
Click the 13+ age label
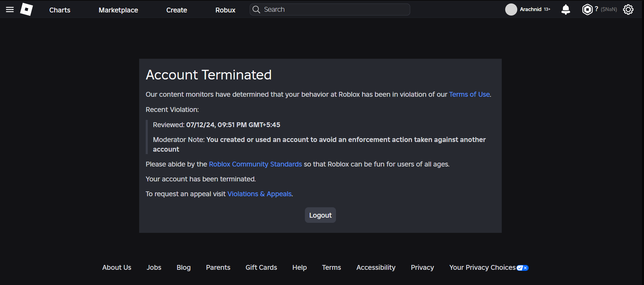click(x=547, y=9)
